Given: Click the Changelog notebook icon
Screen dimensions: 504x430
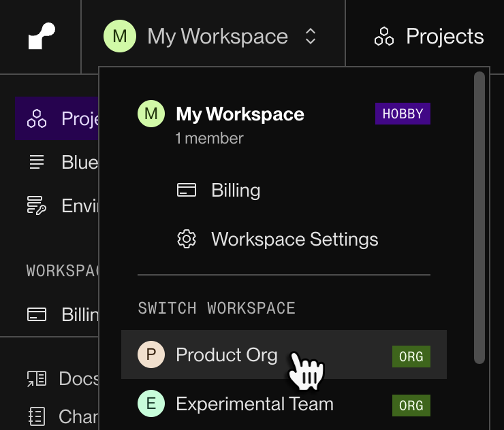Looking at the screenshot, I should click(37, 416).
